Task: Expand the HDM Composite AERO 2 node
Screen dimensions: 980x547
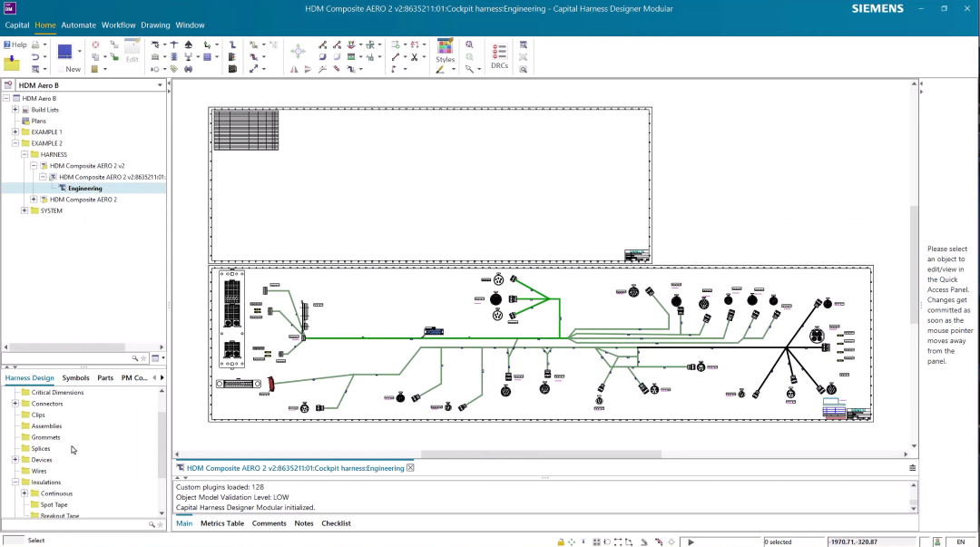Action: [x=34, y=200]
